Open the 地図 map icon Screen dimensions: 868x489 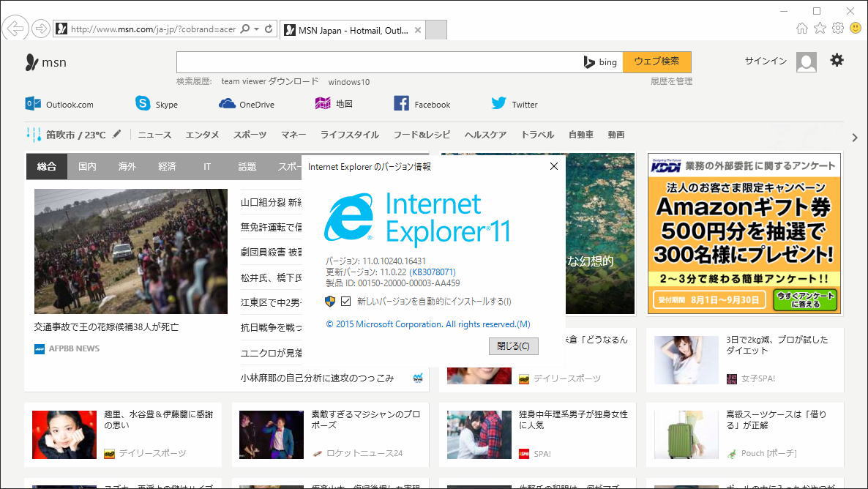pyautogui.click(x=323, y=103)
